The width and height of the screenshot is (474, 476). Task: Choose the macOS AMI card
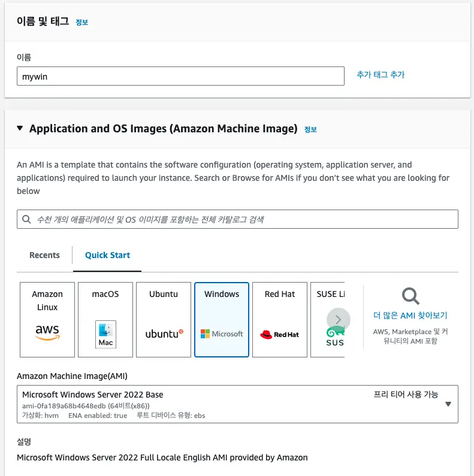(105, 320)
